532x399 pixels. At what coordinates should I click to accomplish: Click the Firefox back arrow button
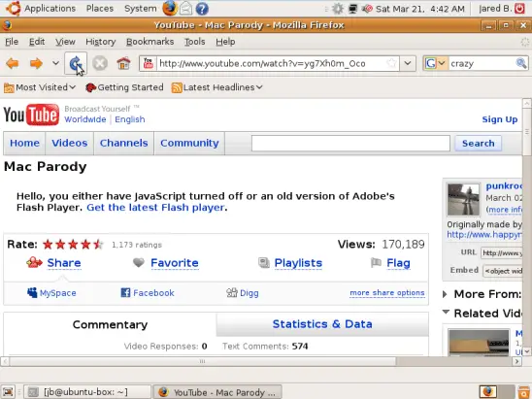pyautogui.click(x=13, y=63)
